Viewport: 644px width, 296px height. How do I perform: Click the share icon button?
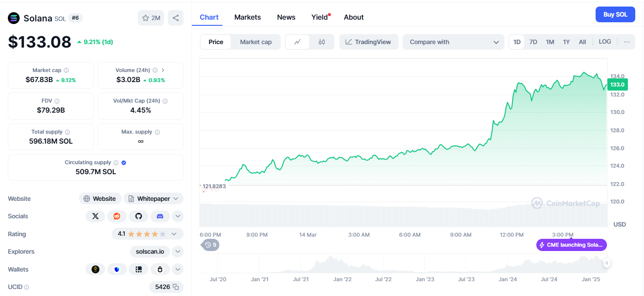tap(176, 18)
